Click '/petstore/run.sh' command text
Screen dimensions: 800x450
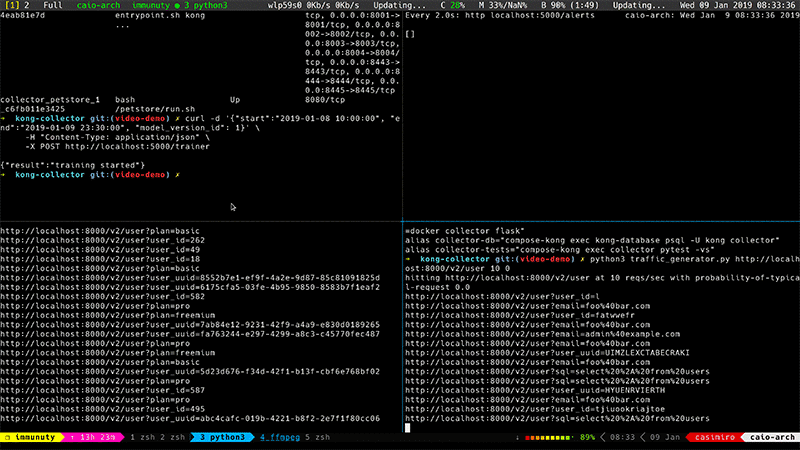click(x=155, y=109)
